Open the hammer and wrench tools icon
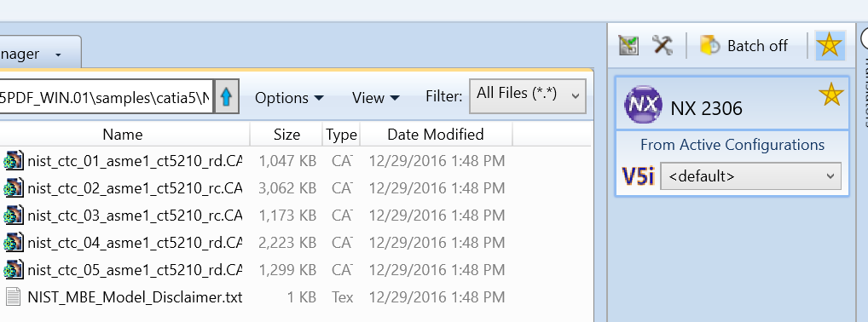This screenshot has width=868, height=322. click(x=662, y=45)
